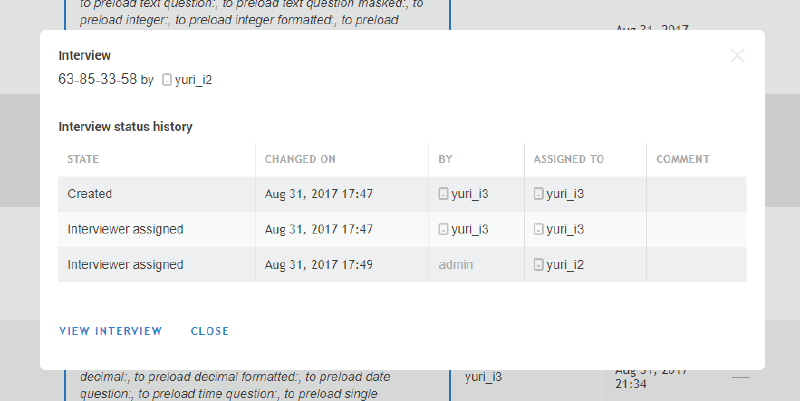Click yuri_i3 in the Created row BY column

pyautogui.click(x=469, y=194)
